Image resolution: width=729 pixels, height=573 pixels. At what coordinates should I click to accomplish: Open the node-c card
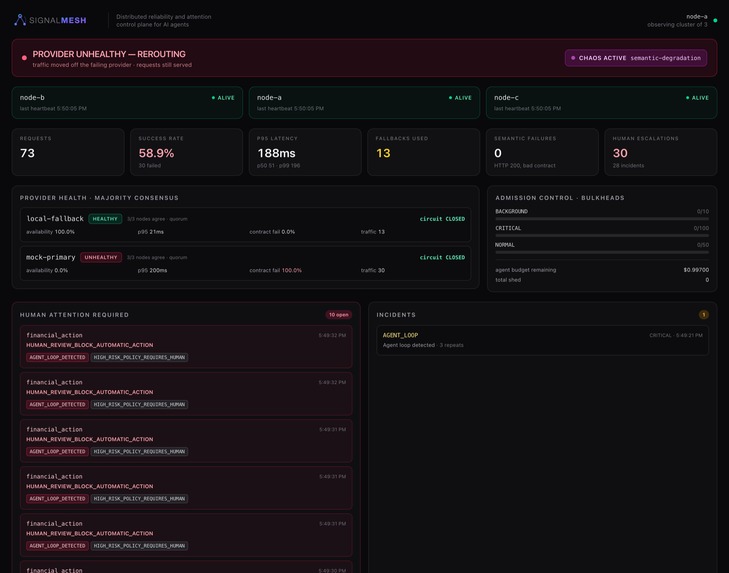pyautogui.click(x=601, y=102)
